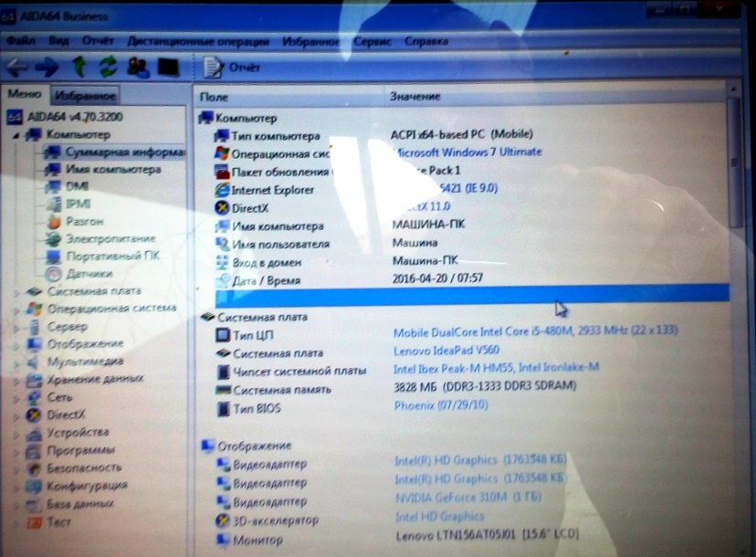
Task: Click the Windows flag icon beside Операционная система
Action: (x=222, y=153)
